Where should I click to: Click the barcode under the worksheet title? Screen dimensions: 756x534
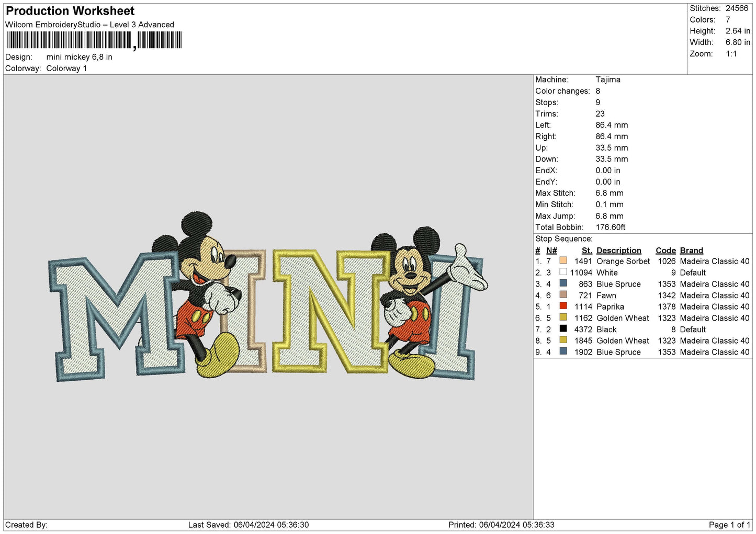94,40
